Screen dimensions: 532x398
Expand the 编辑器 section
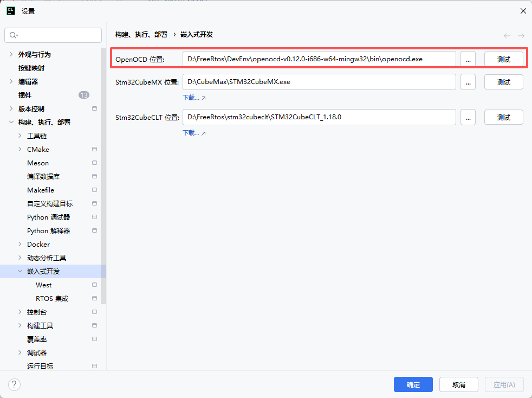click(x=11, y=81)
